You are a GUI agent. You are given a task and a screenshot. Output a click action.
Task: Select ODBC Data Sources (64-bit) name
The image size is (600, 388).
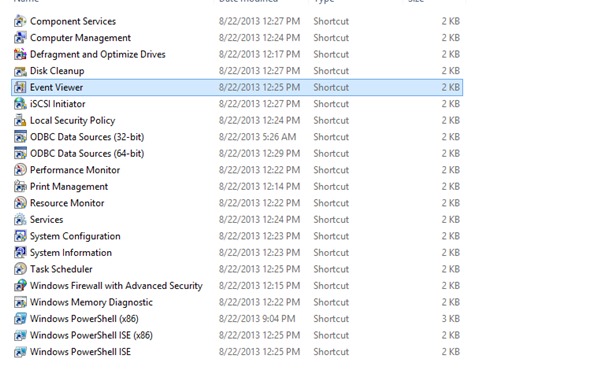point(87,153)
